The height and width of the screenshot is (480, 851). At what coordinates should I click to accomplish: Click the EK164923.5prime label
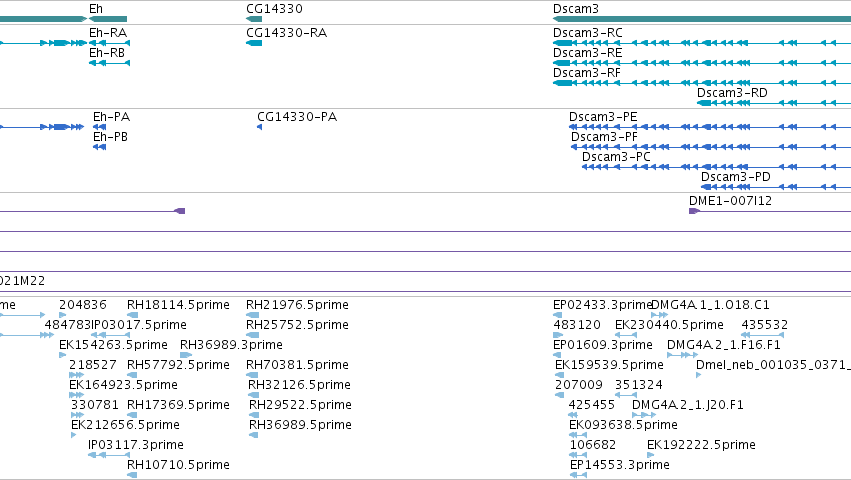pyautogui.click(x=123, y=385)
